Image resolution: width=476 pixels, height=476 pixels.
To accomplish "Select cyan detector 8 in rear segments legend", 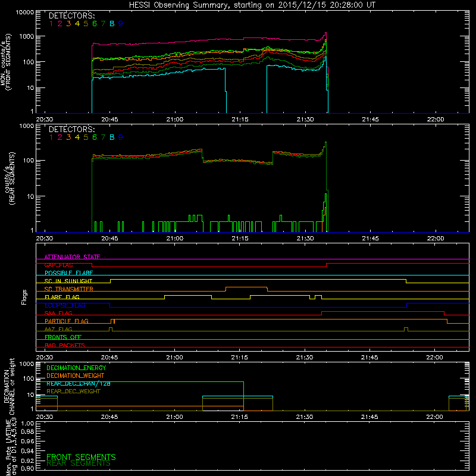I will 112,137.
